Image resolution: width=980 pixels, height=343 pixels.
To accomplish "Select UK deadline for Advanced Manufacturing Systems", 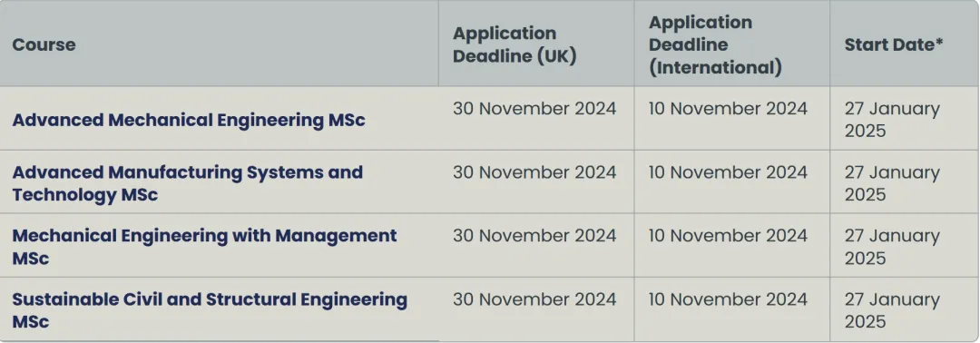I will click(x=534, y=172).
